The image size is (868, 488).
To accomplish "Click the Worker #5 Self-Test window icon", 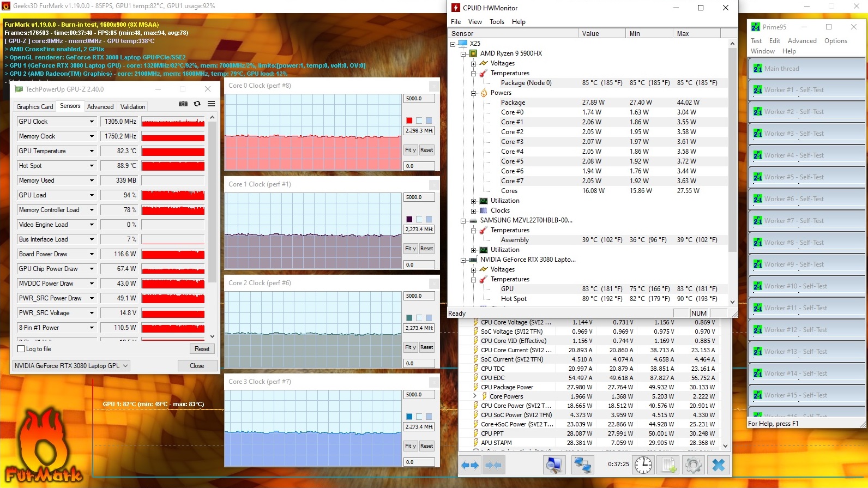I will (757, 177).
